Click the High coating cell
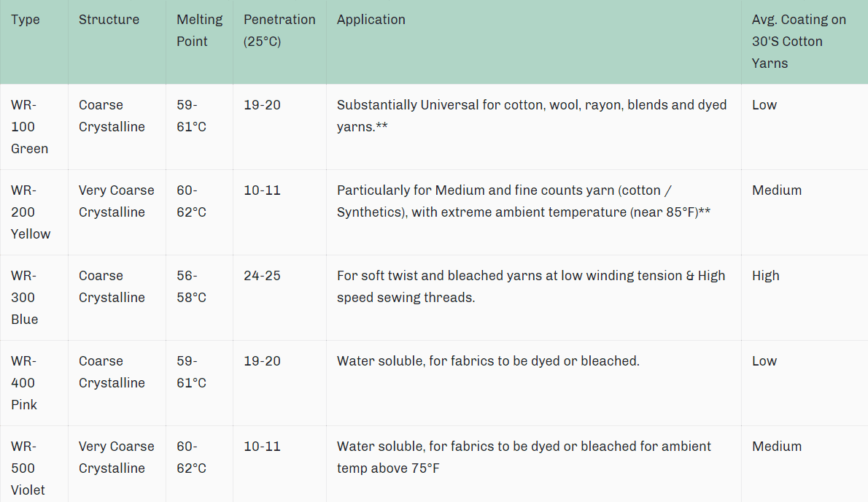Image resolution: width=868 pixels, height=502 pixels. (x=765, y=276)
